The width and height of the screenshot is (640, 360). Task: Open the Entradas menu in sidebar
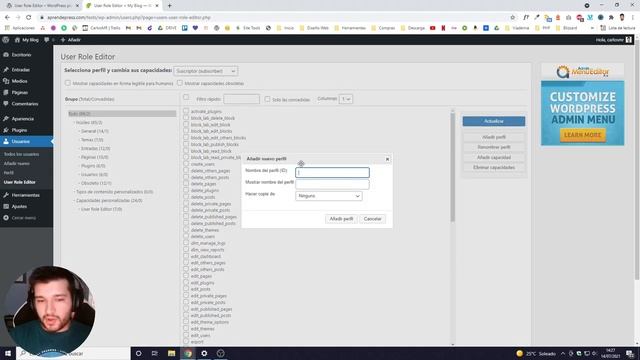(20, 70)
